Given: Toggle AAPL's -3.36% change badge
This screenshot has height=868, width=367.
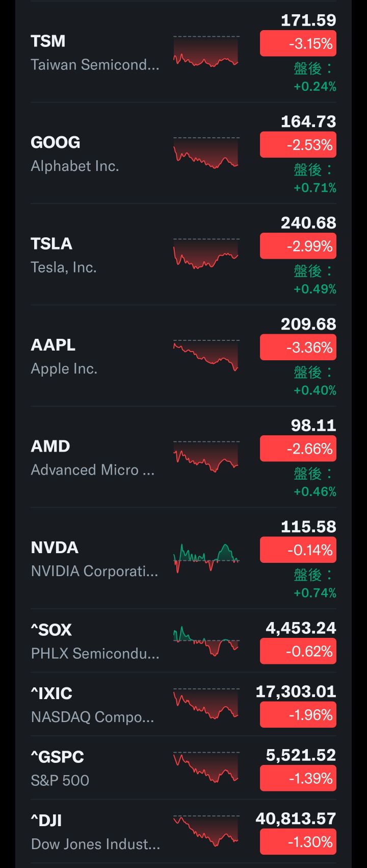Looking at the screenshot, I should (298, 348).
